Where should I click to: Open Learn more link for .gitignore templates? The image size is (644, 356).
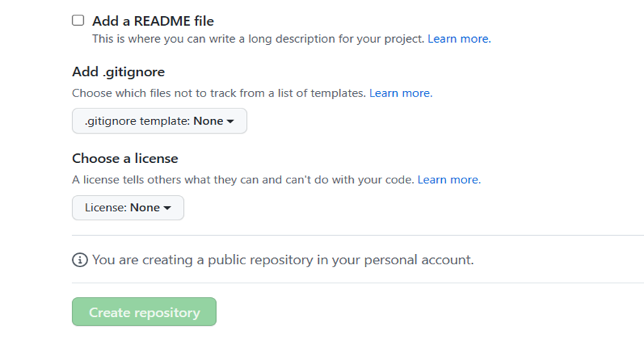pyautogui.click(x=401, y=93)
